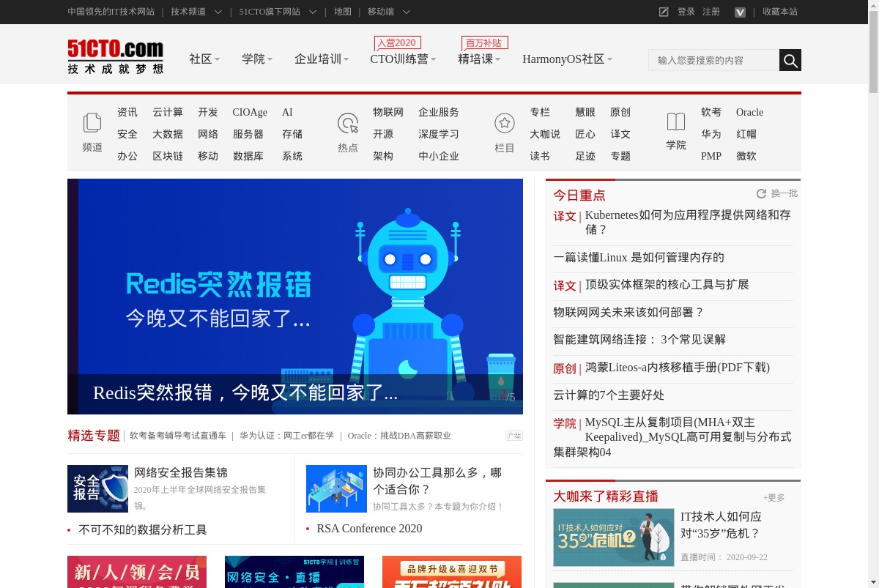Open article 云计算的7个主要好处
Viewport: 879px width, 588px height.
point(609,395)
